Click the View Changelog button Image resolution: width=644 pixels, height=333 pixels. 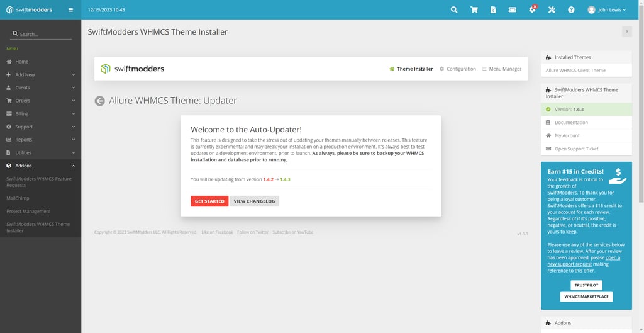[254, 201]
